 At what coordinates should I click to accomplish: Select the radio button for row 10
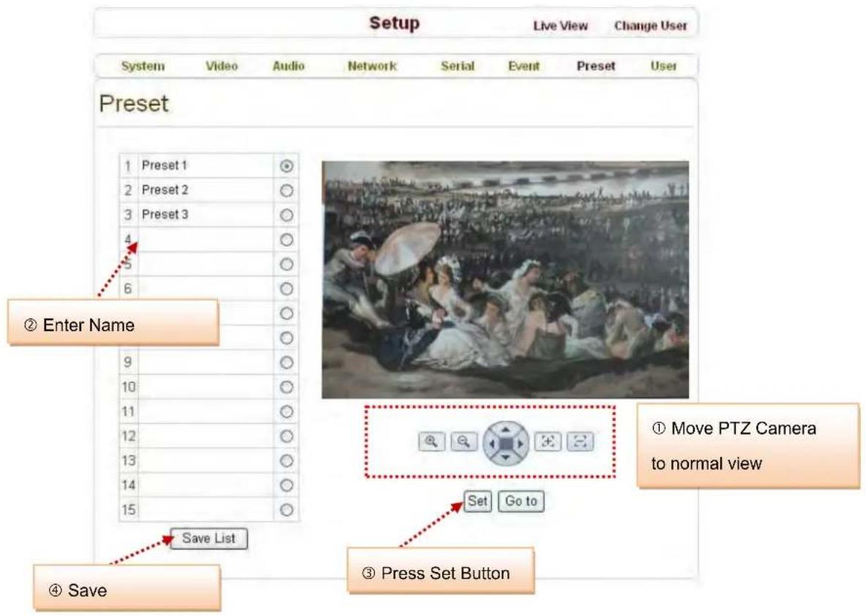286,387
